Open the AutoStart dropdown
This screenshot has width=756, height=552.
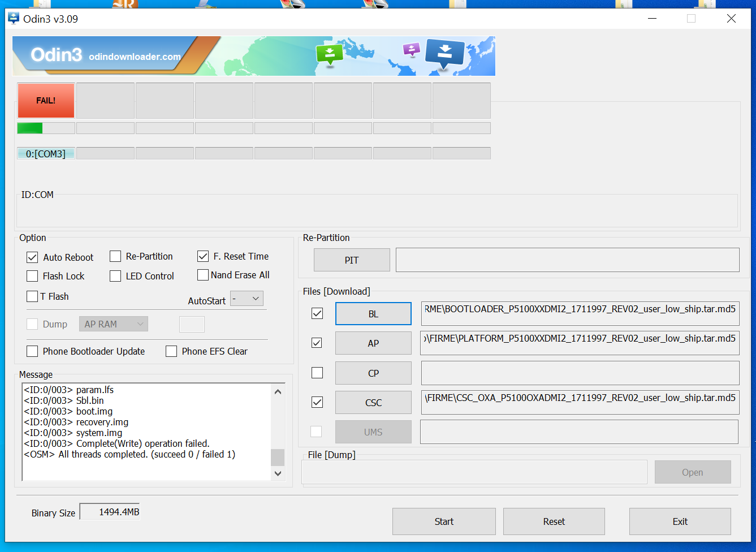(x=247, y=299)
